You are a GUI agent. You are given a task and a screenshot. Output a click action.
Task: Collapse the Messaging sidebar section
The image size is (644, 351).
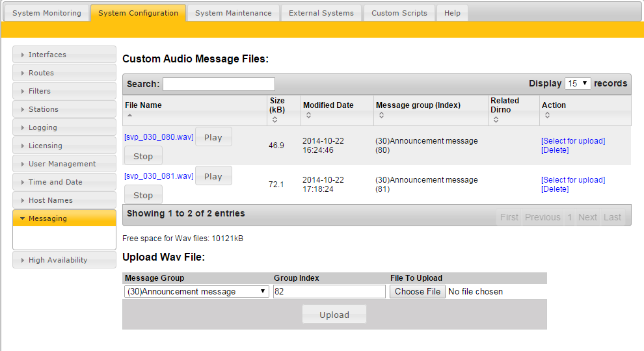[64, 218]
